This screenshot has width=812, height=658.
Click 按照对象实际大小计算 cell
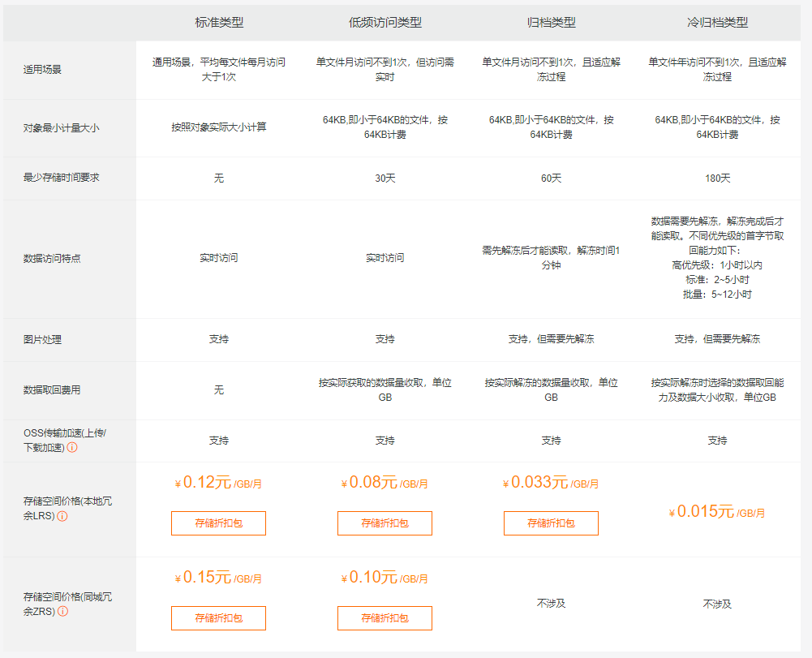pyautogui.click(x=218, y=127)
